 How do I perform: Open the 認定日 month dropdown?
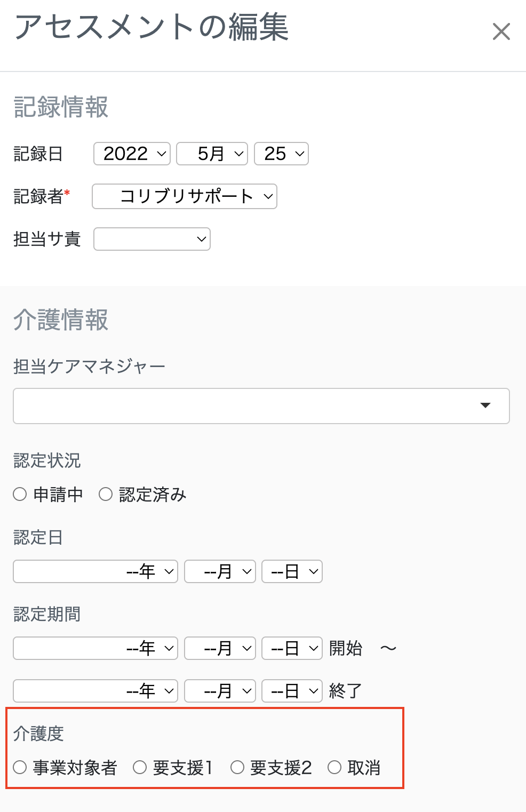tap(219, 571)
